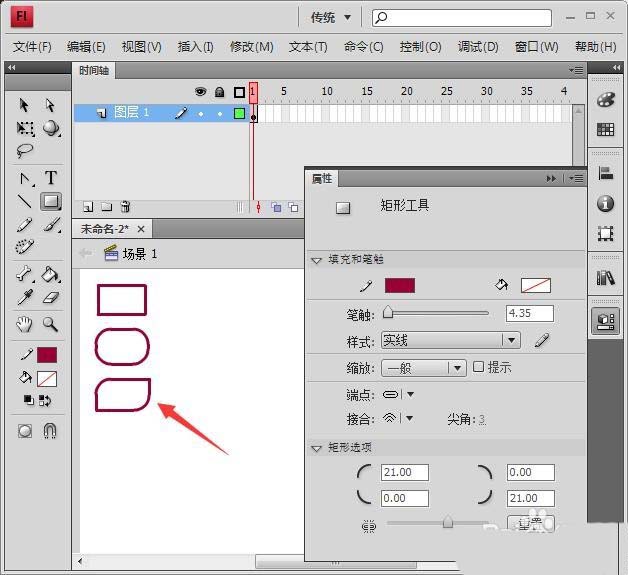Open the Transform panel icon
Image resolution: width=628 pixels, height=575 pixels.
pyautogui.click(x=605, y=233)
